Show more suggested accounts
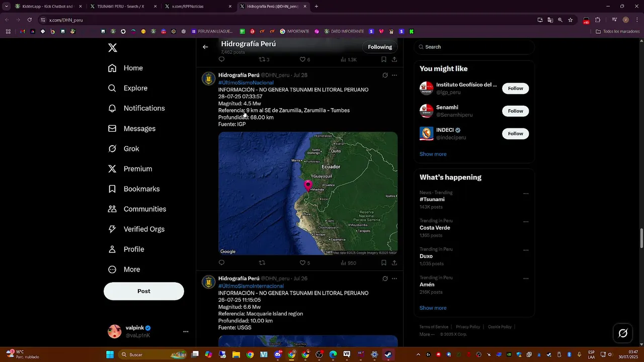The width and height of the screenshot is (644, 362). (x=433, y=154)
